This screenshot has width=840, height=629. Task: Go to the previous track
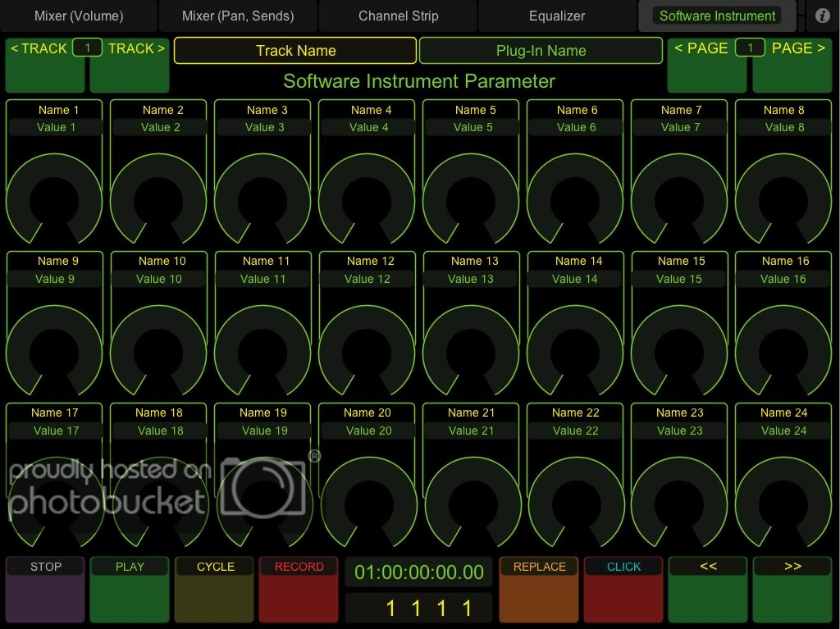45,65
